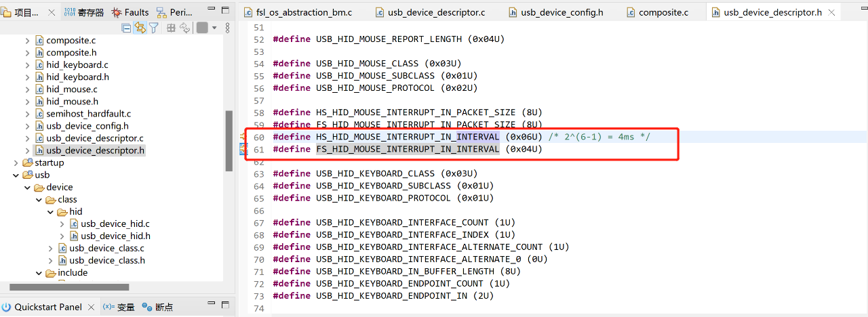Open hid_mouse.c in the project tree
This screenshot has width=868, height=317.
71,89
